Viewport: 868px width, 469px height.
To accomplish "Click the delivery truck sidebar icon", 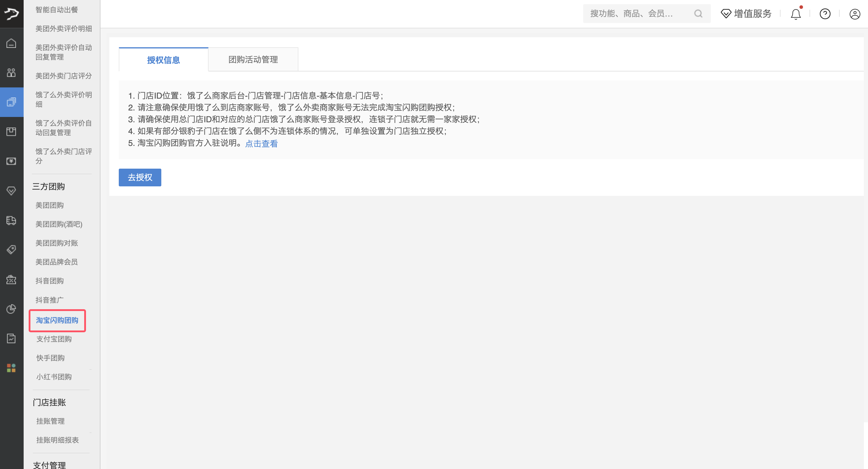I will tap(12, 220).
